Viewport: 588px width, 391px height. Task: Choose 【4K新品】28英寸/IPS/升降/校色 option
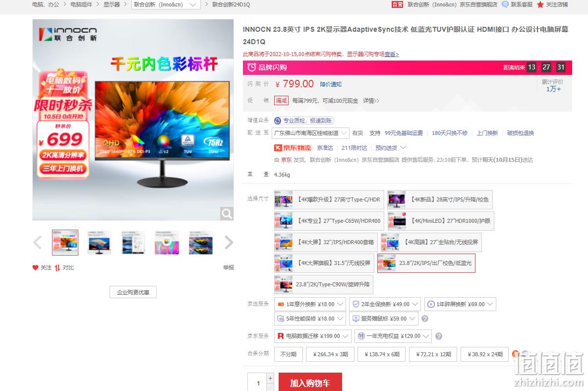click(440, 199)
